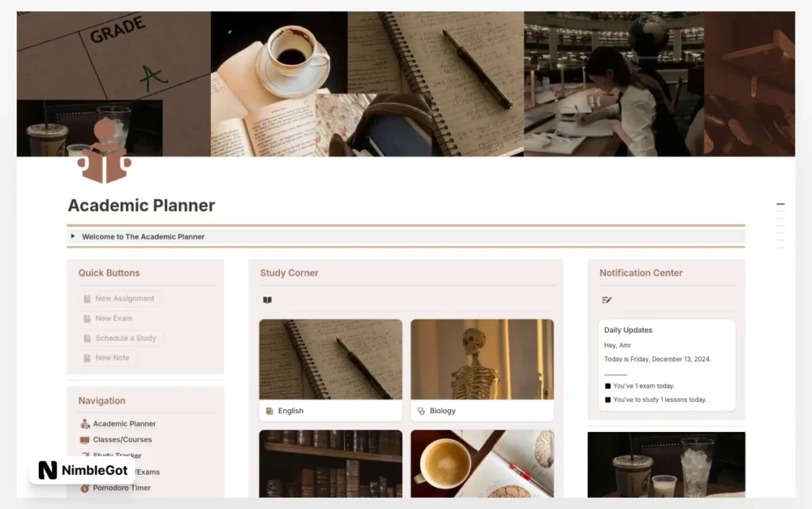Open the Biology course card
Viewport: 812px width, 509px height.
click(482, 369)
